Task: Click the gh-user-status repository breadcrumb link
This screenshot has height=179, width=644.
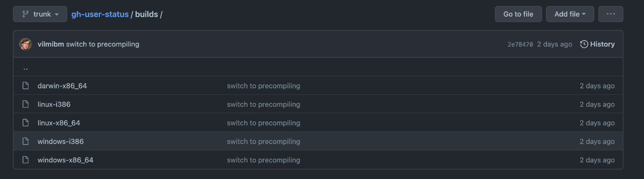Action: [x=100, y=14]
